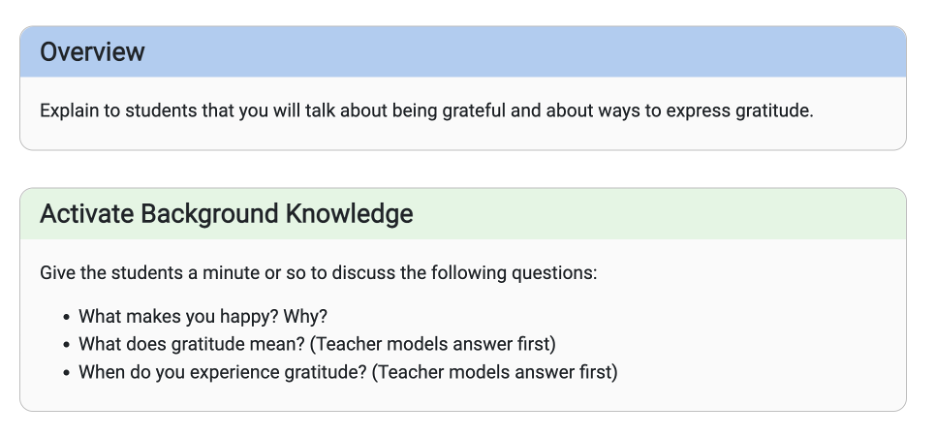This screenshot has height=438, width=936.
Task: Click the 'What makes you happy? Why?' bullet
Action: [x=203, y=316]
